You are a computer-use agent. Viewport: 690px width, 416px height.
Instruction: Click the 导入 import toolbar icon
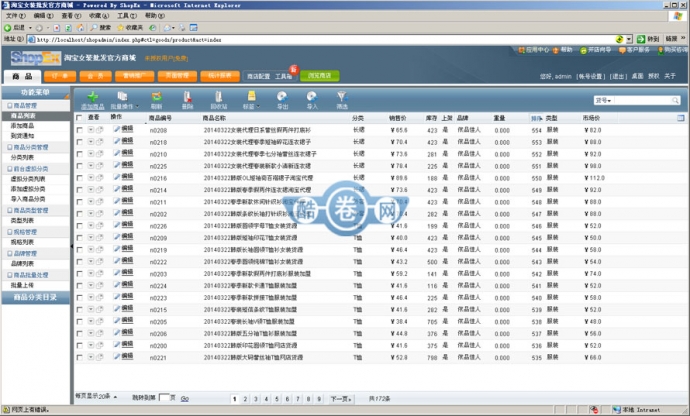pos(312,101)
